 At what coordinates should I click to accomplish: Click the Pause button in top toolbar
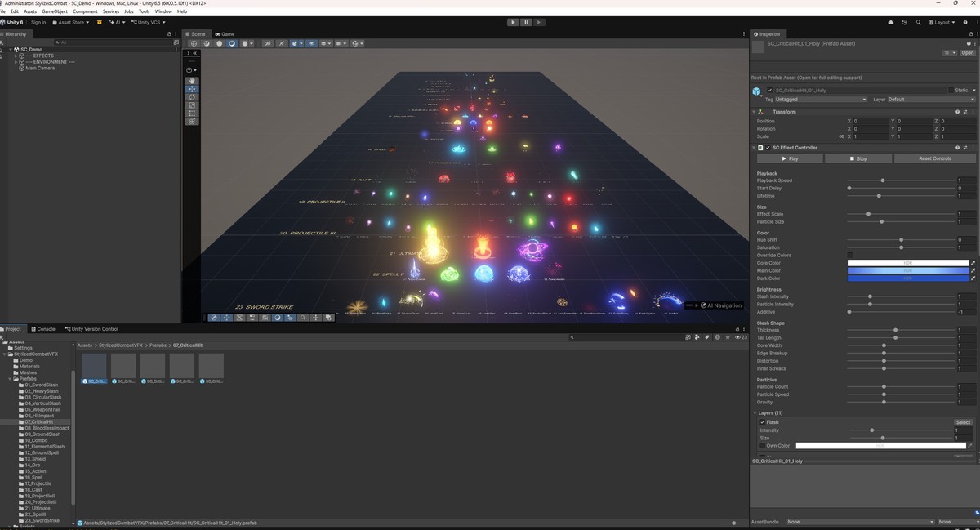(x=527, y=22)
